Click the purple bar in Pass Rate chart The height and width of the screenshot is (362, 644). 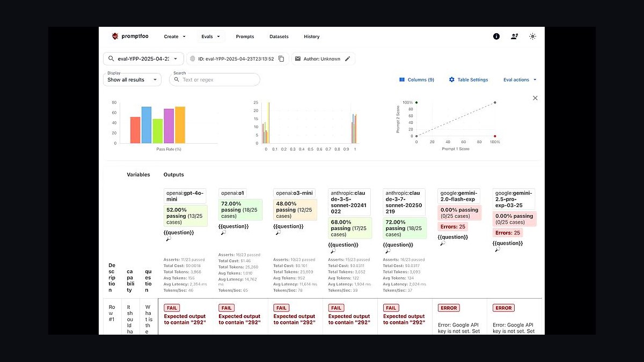[169, 126]
